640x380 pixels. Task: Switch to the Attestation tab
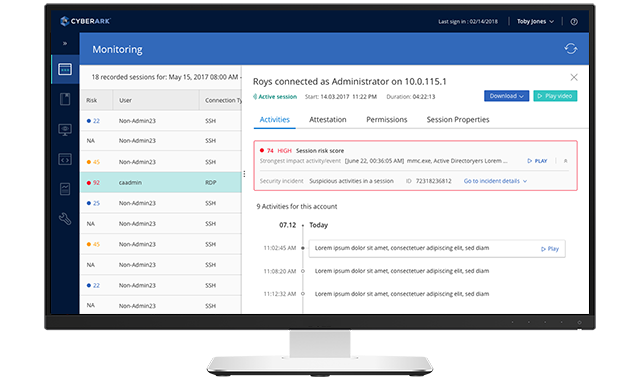[x=327, y=120]
